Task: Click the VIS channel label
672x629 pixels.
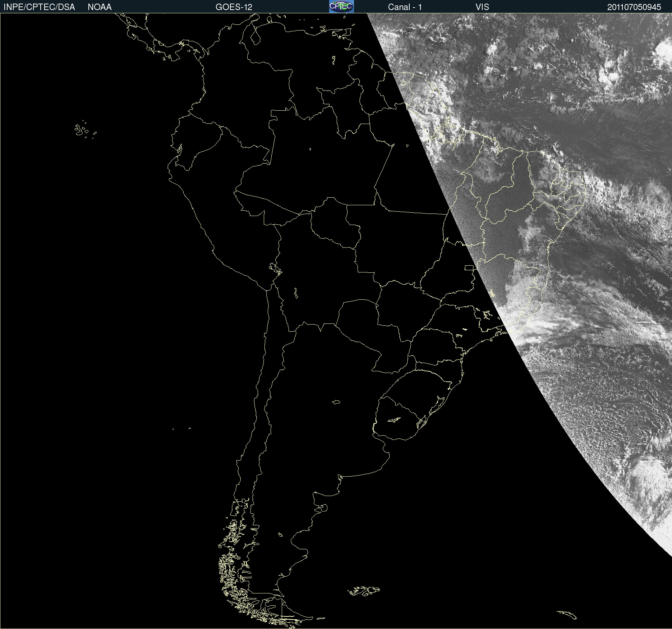Action: pos(482,7)
